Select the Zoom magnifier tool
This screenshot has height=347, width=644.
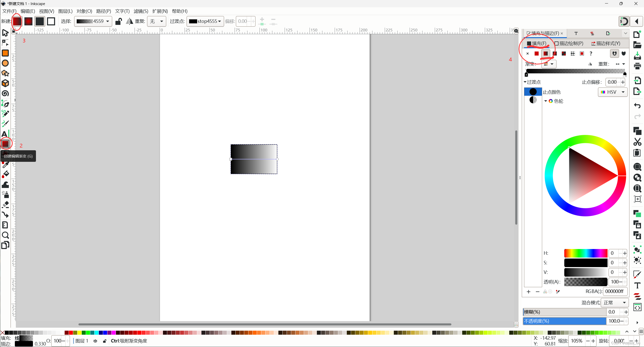(x=5, y=235)
